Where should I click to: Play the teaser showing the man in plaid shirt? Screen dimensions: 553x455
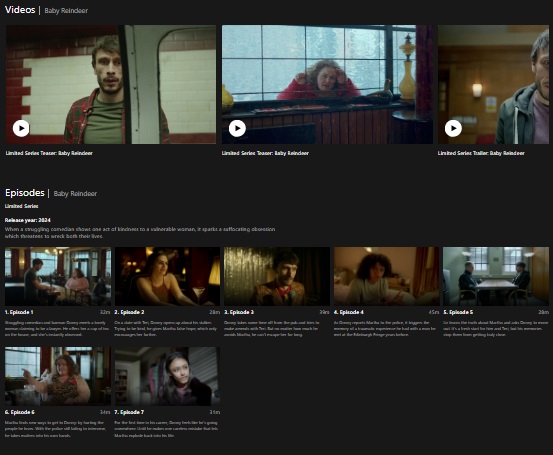point(21,128)
